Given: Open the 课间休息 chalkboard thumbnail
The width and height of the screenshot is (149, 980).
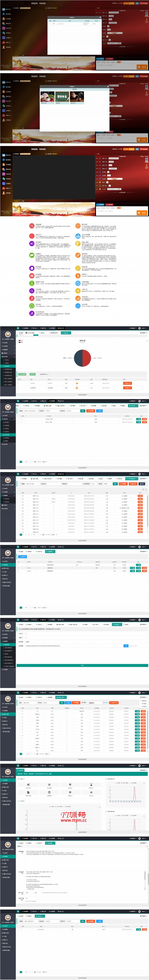Looking at the screenshot, I should click(x=62, y=96).
